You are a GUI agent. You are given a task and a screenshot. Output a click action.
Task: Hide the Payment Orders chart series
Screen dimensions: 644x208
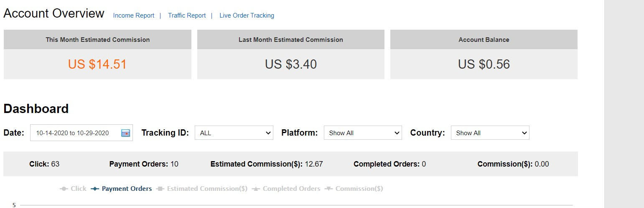click(121, 189)
